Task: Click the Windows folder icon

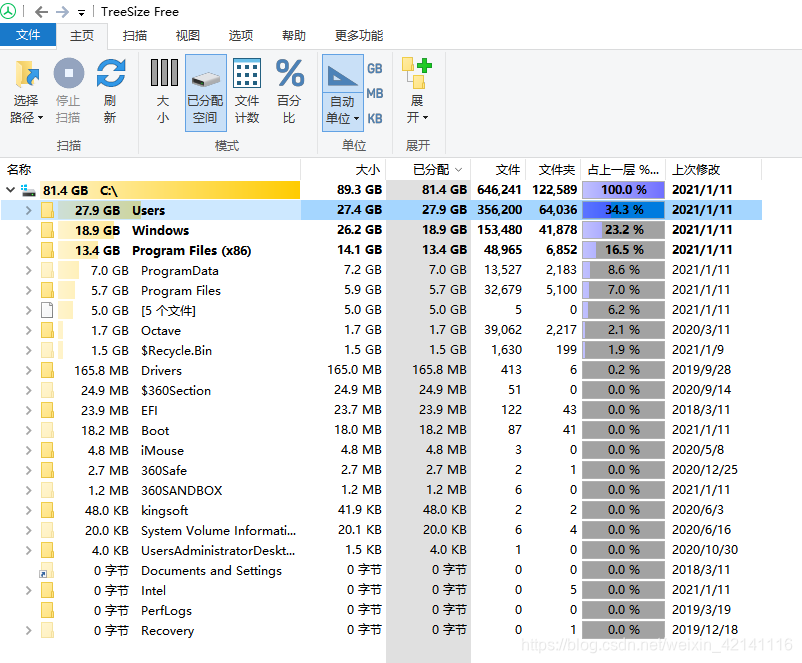Action: [x=48, y=230]
